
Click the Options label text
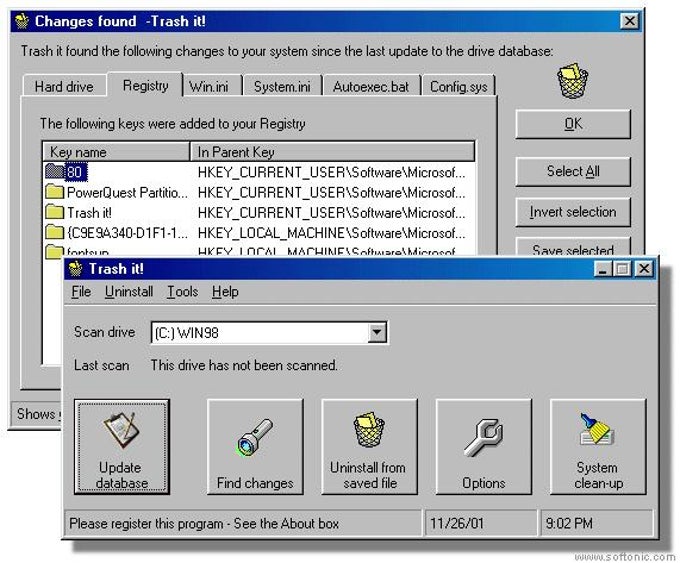point(484,483)
